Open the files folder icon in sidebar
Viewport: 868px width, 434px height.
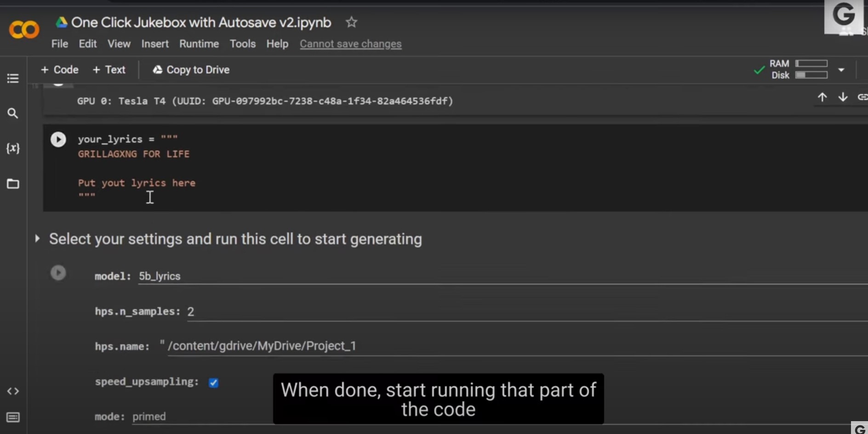coord(13,184)
